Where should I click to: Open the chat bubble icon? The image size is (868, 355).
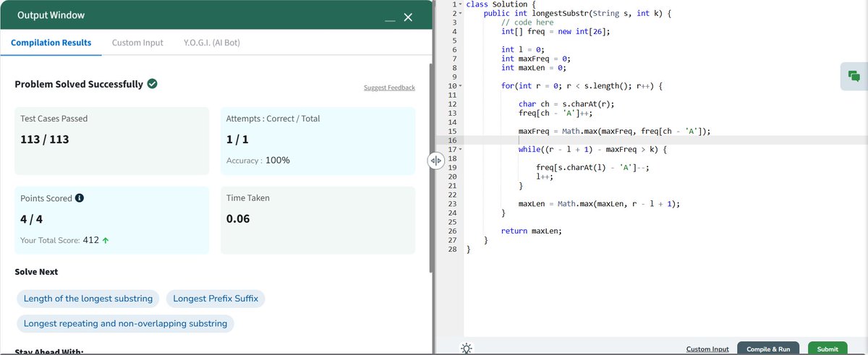tap(854, 76)
